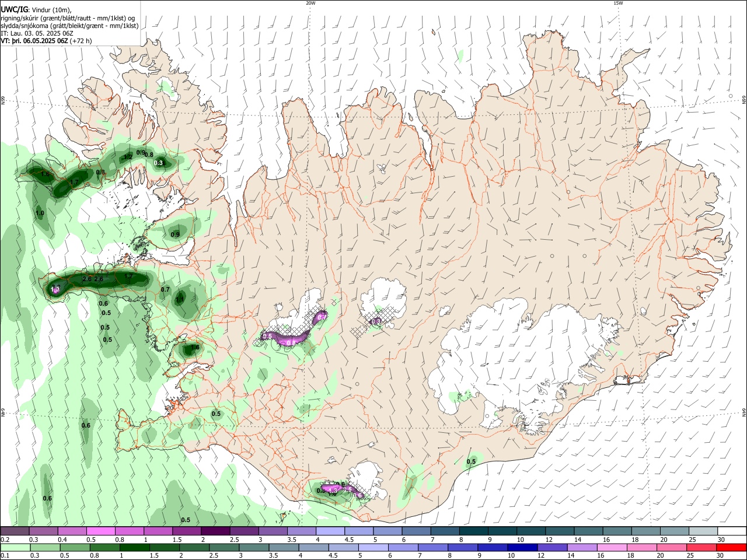Click the lavender swatch above snow-scale label 4
This screenshot has height=560, width=747.
pos(330,531)
